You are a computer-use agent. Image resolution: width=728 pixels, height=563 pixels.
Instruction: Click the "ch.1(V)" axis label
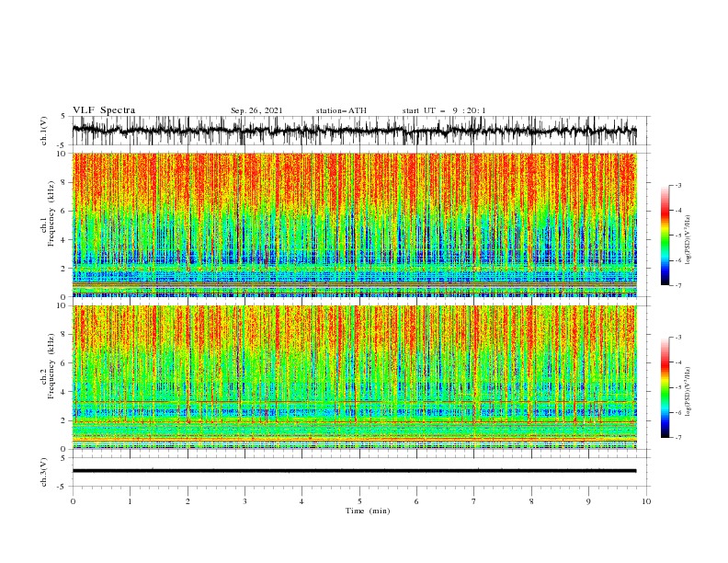44,131
